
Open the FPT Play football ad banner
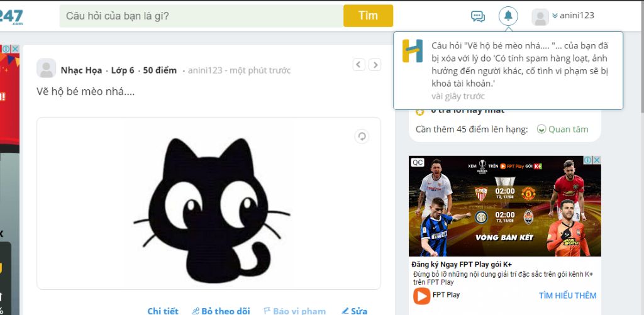click(505, 206)
